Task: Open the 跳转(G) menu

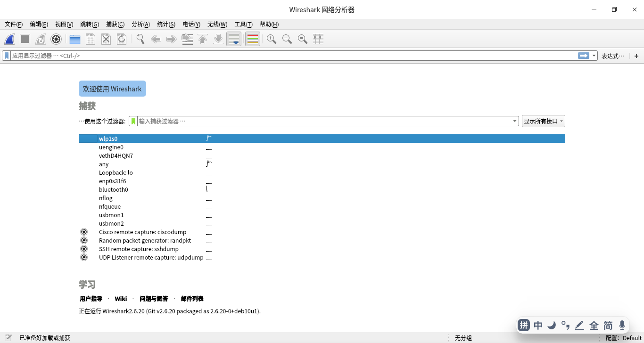Action: (90, 24)
